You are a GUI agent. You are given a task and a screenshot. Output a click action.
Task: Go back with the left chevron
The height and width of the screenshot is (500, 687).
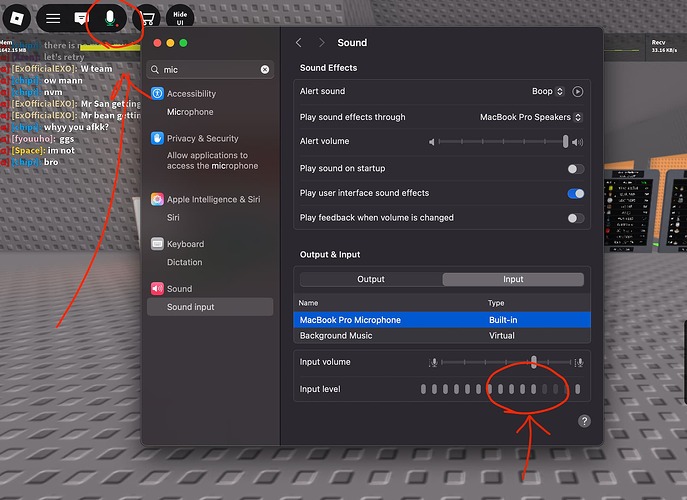coord(299,43)
